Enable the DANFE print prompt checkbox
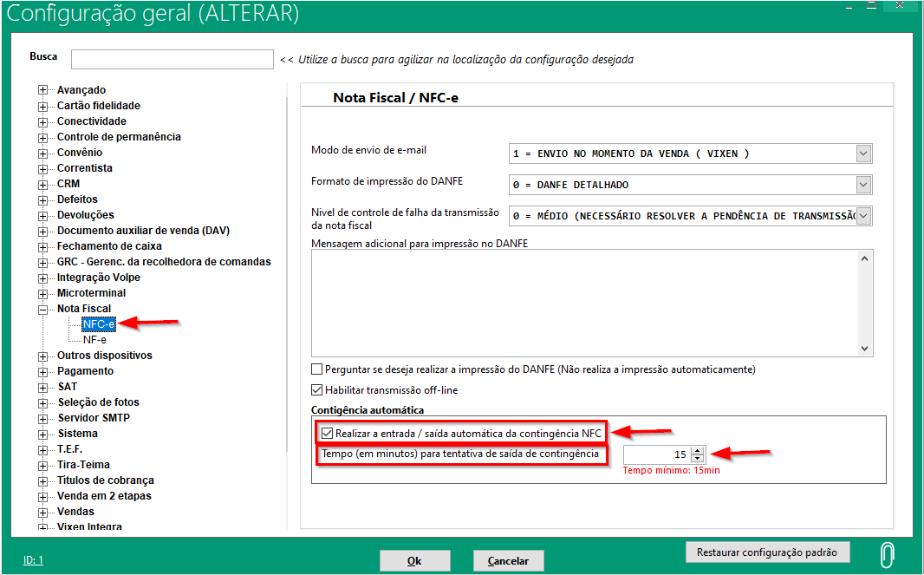Screen dimensions: 924x575 tap(317, 369)
